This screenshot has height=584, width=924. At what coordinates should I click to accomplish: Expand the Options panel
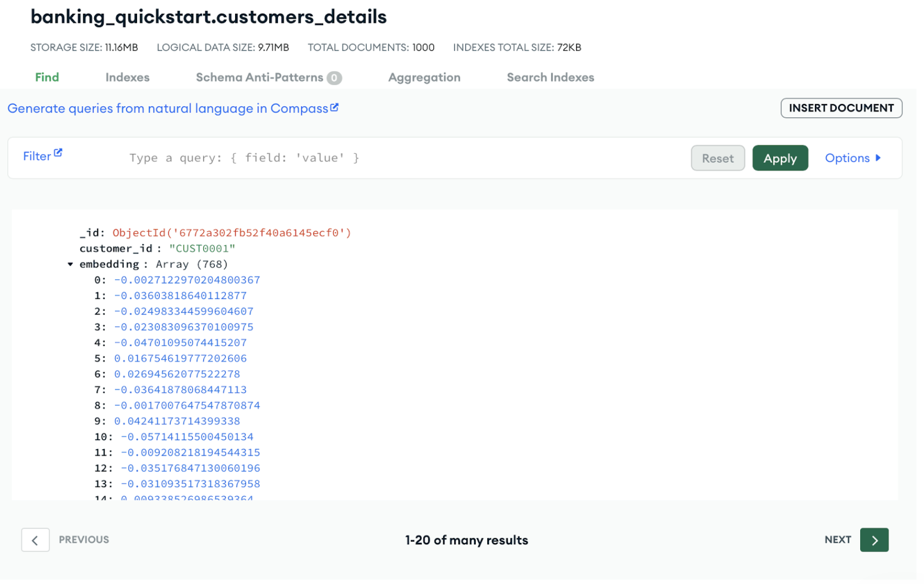click(852, 158)
